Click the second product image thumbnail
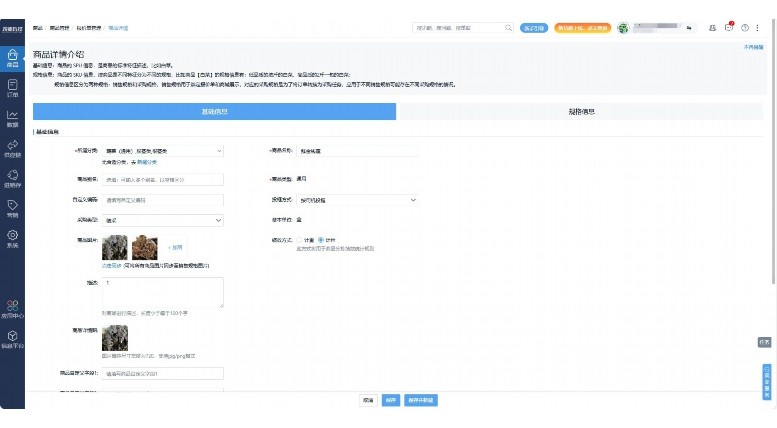777x428 pixels. [145, 247]
